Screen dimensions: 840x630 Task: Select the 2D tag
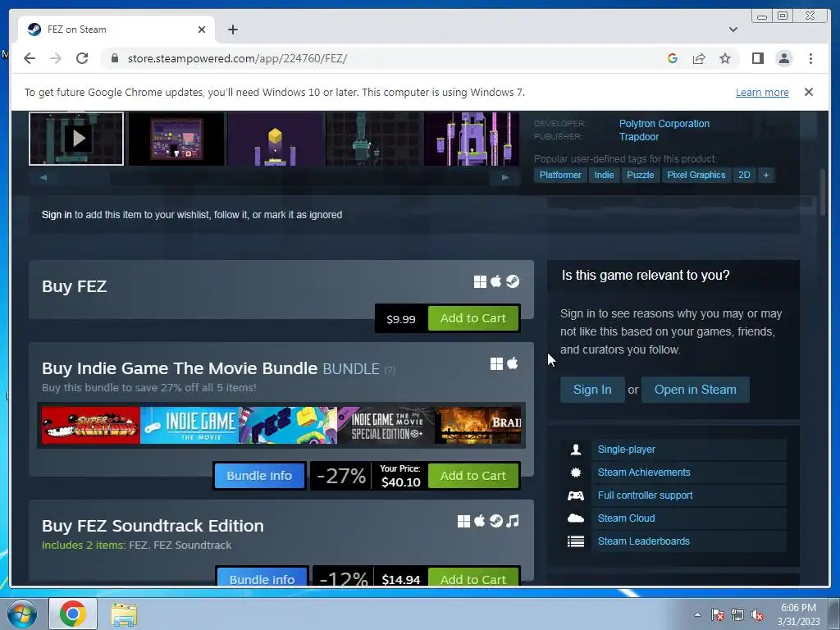point(744,176)
